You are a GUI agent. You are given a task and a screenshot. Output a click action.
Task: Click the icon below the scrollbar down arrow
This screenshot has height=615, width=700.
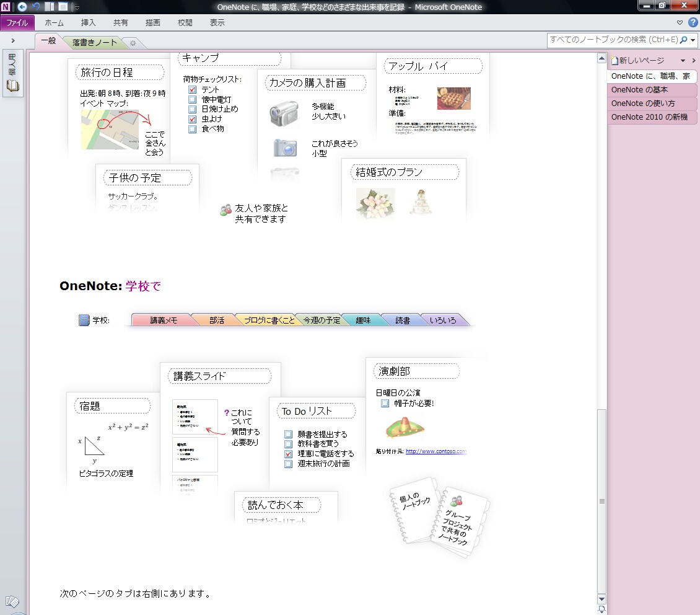pos(602,609)
